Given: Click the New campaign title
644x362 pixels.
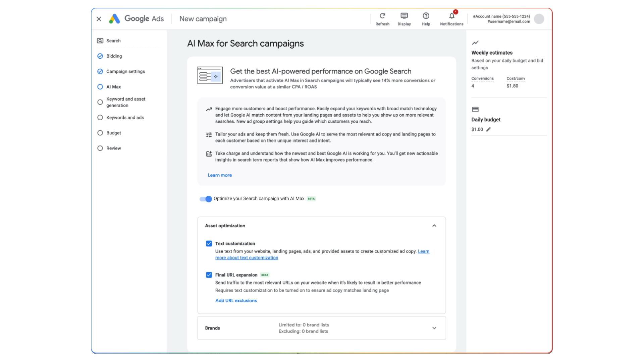Looking at the screenshot, I should (203, 19).
